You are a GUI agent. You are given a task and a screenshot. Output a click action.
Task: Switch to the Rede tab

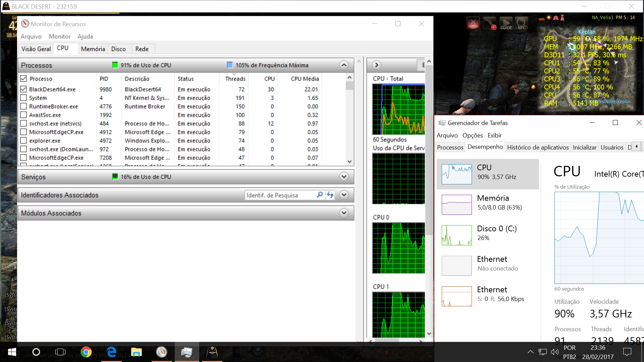pyautogui.click(x=142, y=49)
